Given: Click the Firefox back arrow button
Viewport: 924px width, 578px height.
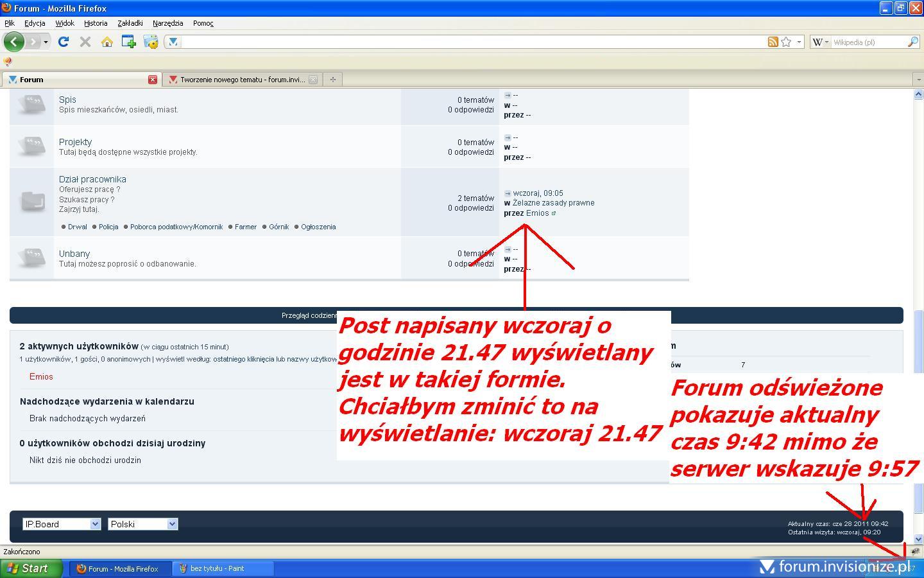Looking at the screenshot, I should pyautogui.click(x=13, y=42).
